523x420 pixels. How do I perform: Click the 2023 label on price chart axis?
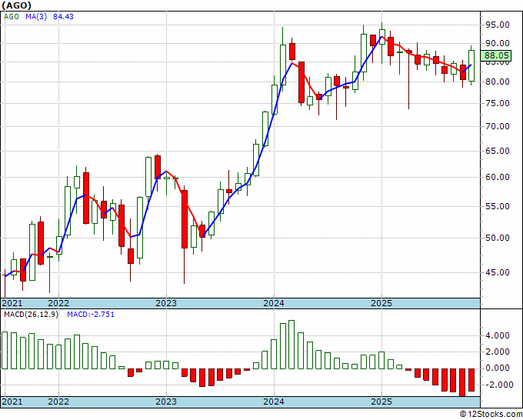(x=166, y=303)
